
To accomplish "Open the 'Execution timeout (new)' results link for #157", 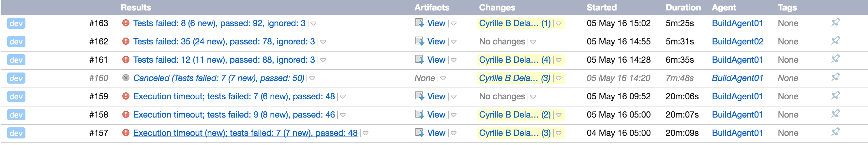I will pos(245,133).
